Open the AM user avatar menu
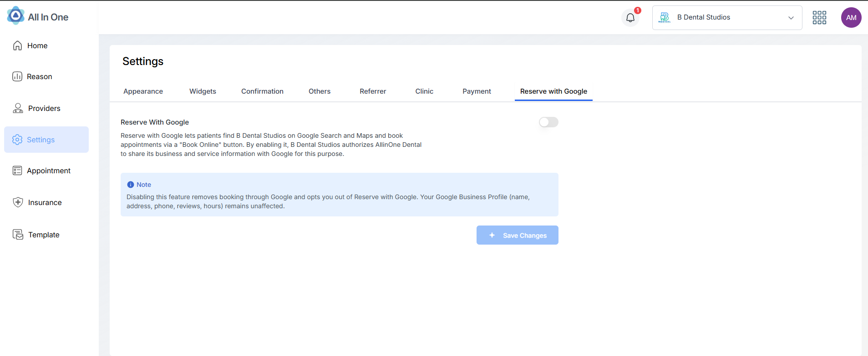This screenshot has width=868, height=356. pyautogui.click(x=851, y=18)
